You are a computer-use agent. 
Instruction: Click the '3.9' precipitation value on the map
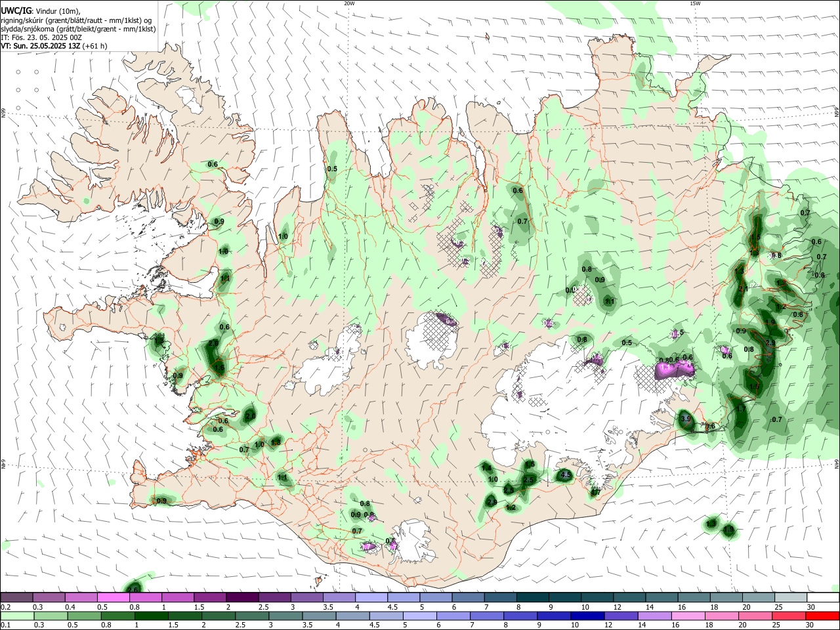point(686,419)
